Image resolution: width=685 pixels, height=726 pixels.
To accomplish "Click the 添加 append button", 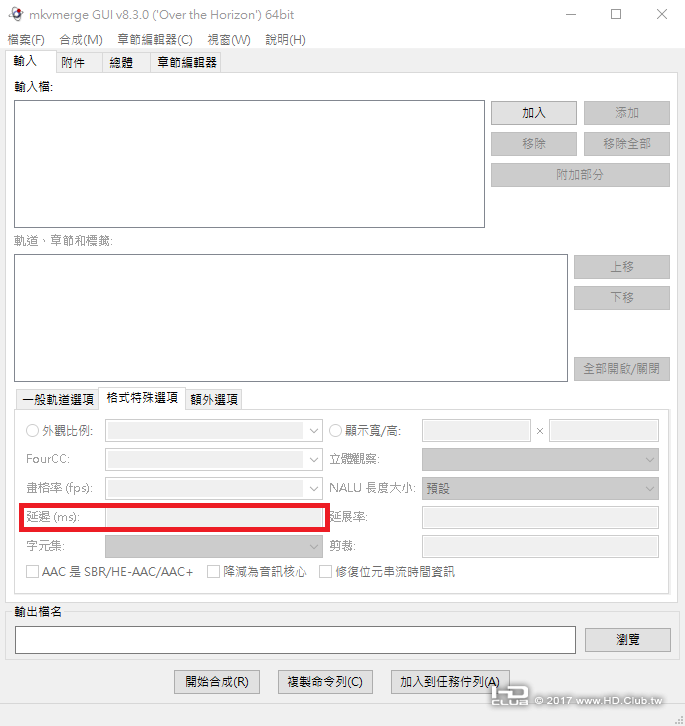I will (627, 113).
